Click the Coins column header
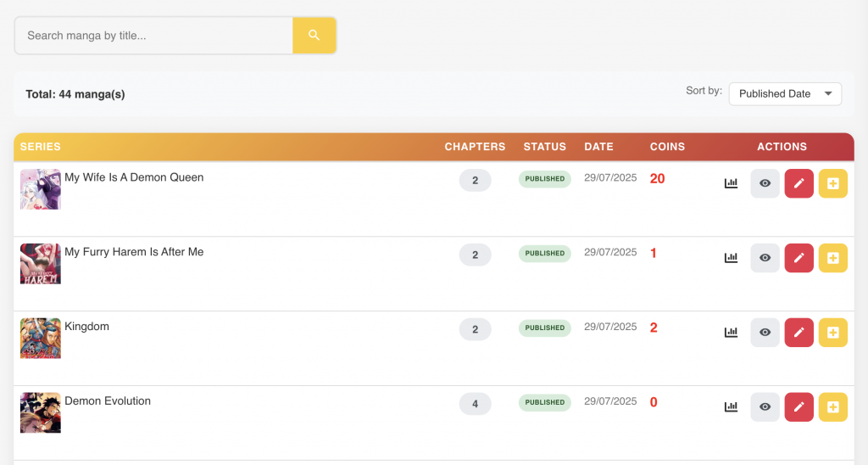The height and width of the screenshot is (465, 868). [667, 147]
